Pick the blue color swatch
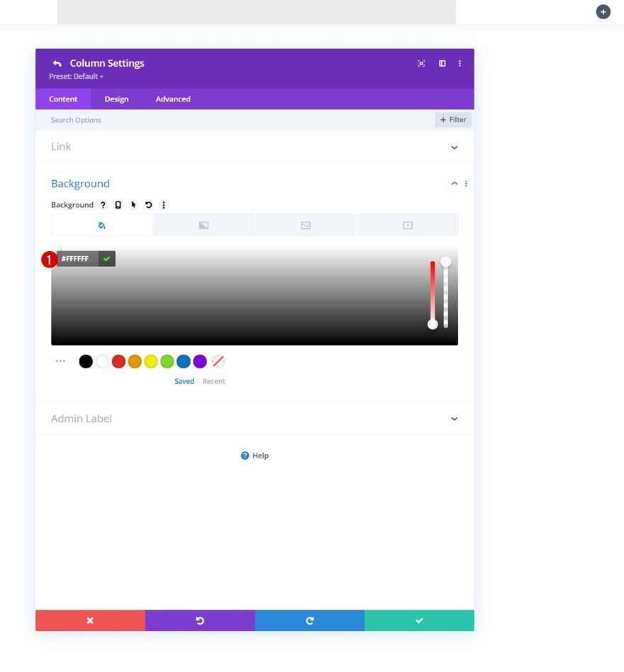The width and height of the screenshot is (624, 672). (184, 361)
